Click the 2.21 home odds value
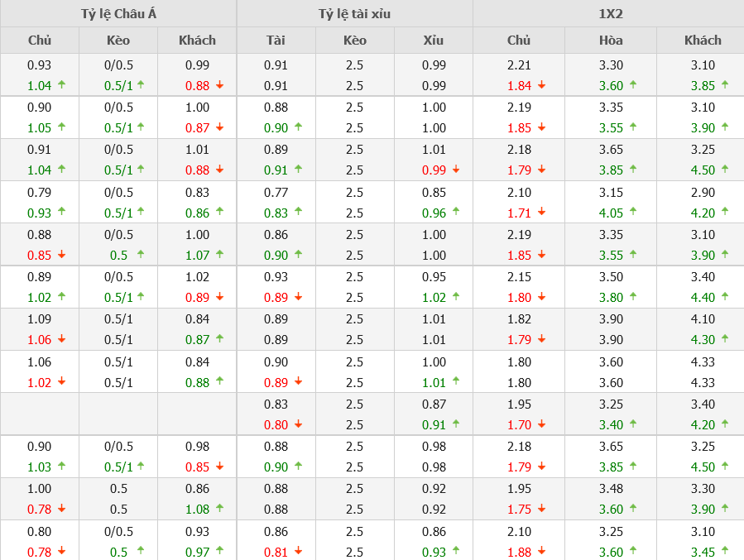 tap(519, 65)
